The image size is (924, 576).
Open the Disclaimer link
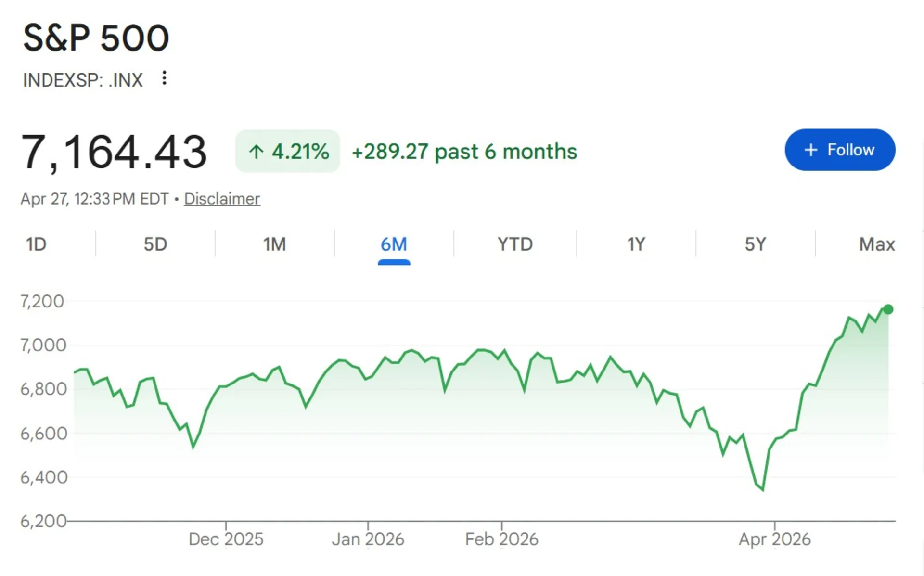point(222,199)
